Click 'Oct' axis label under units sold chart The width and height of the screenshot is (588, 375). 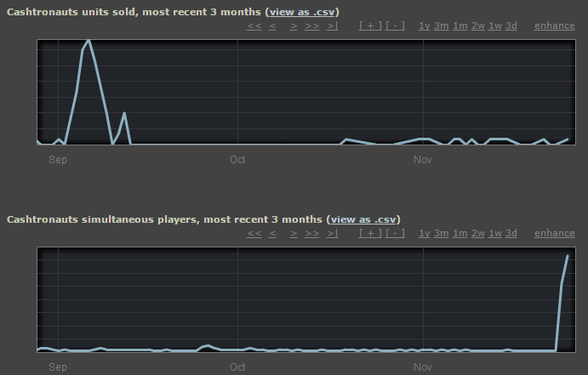coord(237,160)
